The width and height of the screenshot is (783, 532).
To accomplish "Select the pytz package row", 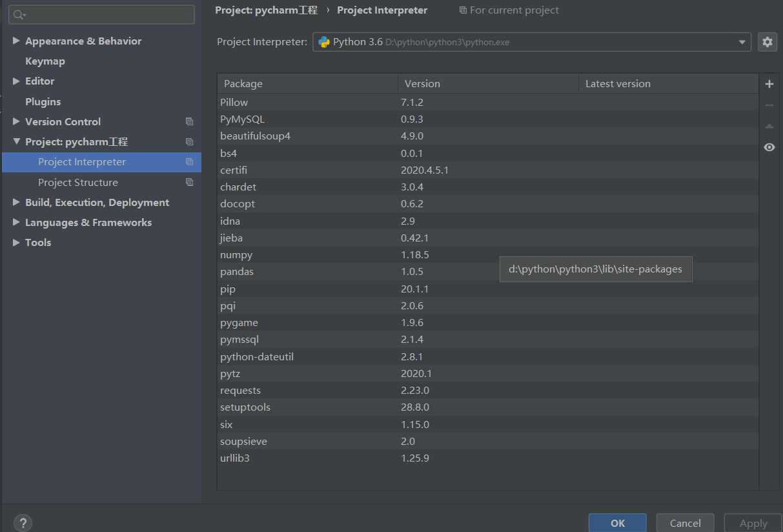I will click(488, 373).
